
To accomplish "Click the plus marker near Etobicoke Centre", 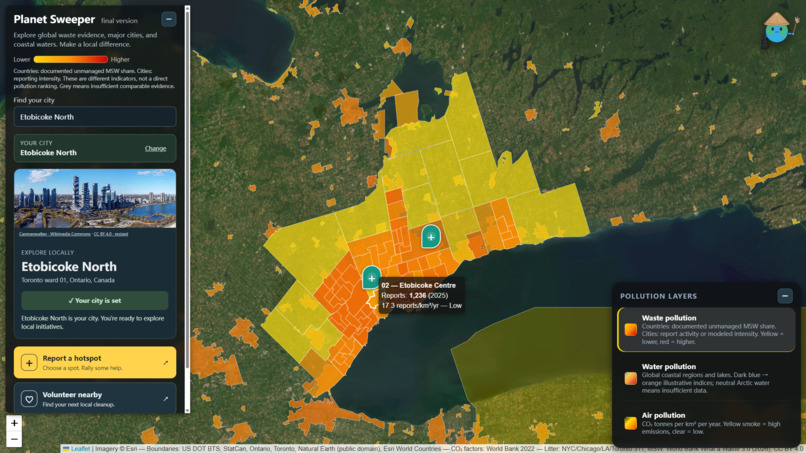I will pyautogui.click(x=372, y=278).
